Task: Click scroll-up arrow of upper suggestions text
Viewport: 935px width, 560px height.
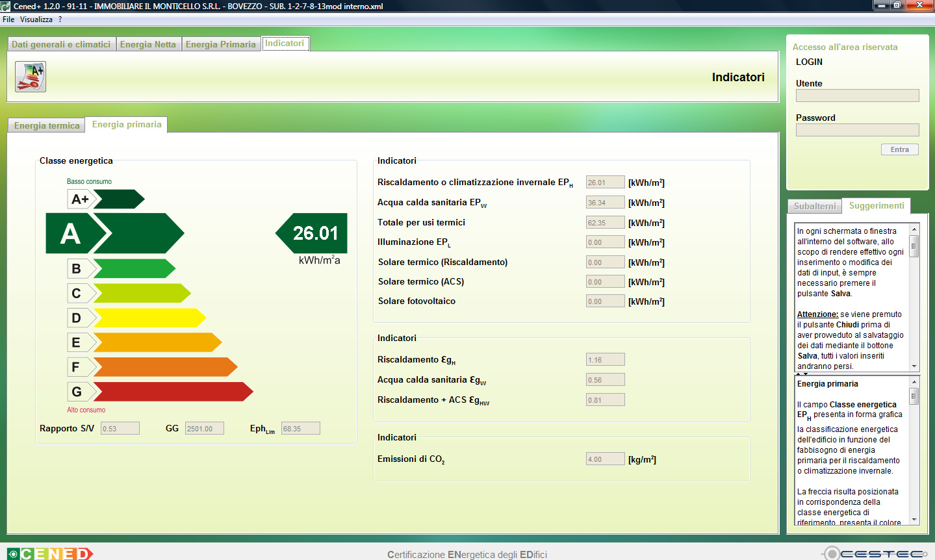Action: (914, 229)
